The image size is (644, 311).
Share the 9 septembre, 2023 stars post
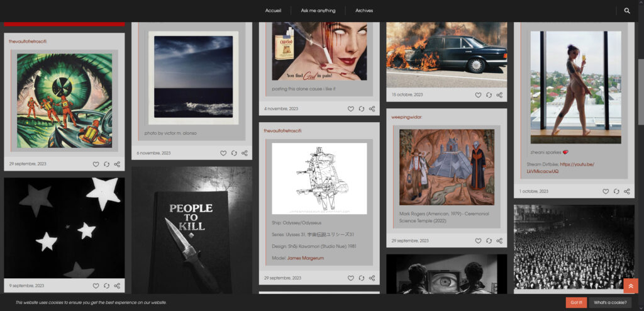coord(117,285)
